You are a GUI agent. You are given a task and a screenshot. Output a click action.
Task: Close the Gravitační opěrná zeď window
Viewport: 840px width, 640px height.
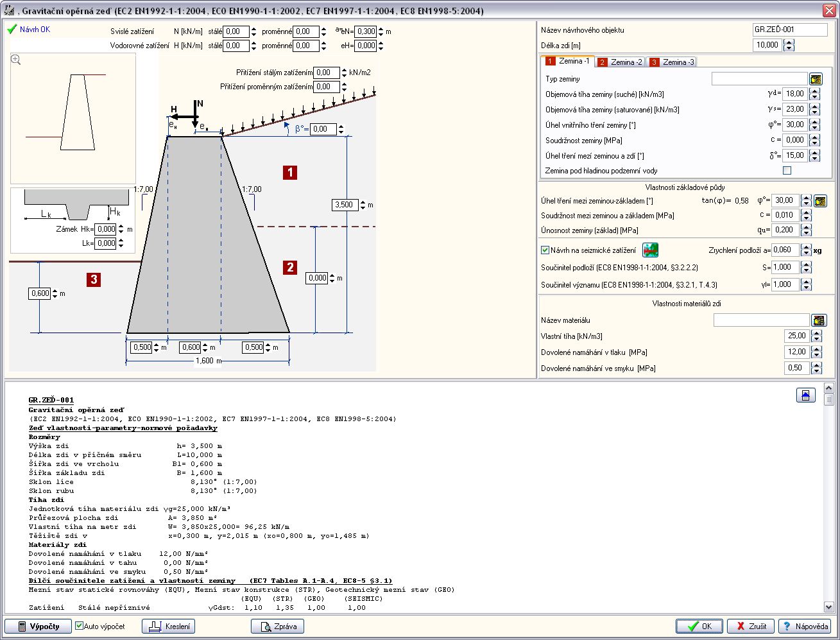828,10
